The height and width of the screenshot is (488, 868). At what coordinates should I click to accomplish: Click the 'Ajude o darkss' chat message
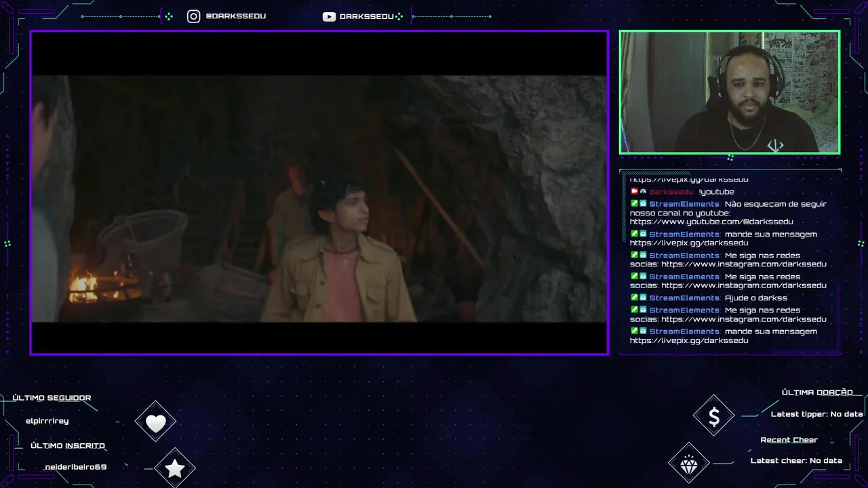756,298
